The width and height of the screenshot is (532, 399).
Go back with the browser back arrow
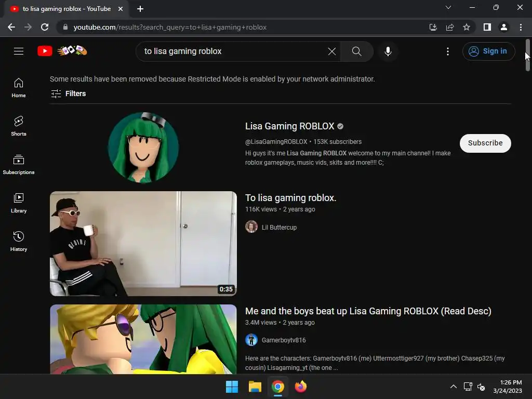11,27
